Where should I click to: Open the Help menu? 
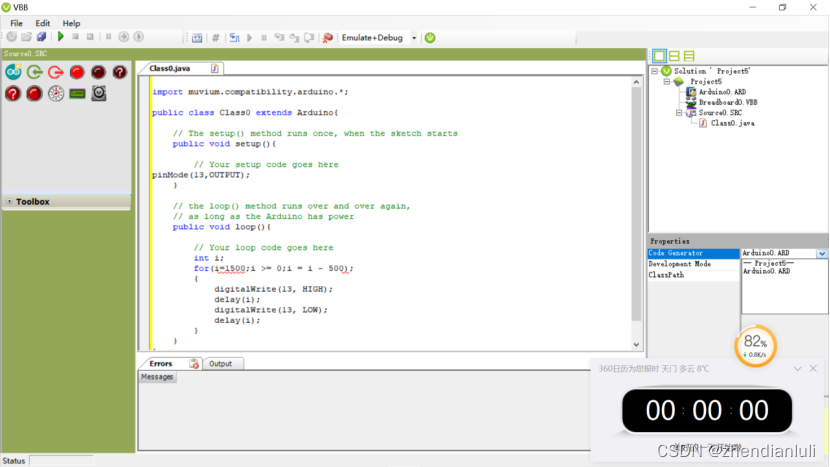click(71, 23)
